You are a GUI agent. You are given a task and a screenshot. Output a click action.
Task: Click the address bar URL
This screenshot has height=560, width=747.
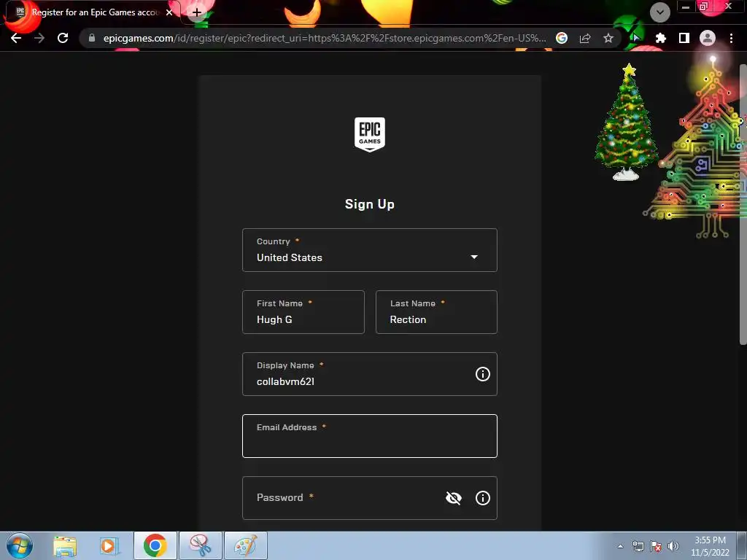click(x=325, y=38)
